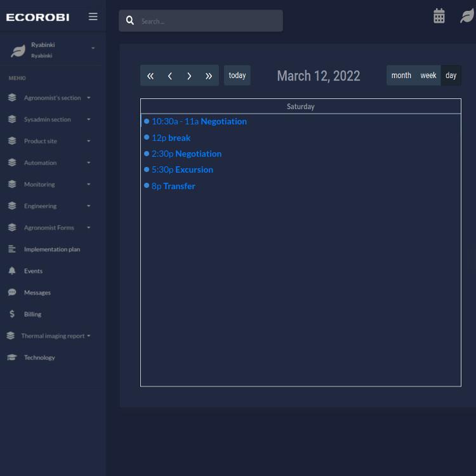
Task: Open Messages chat bubble icon
Action: tap(12, 293)
